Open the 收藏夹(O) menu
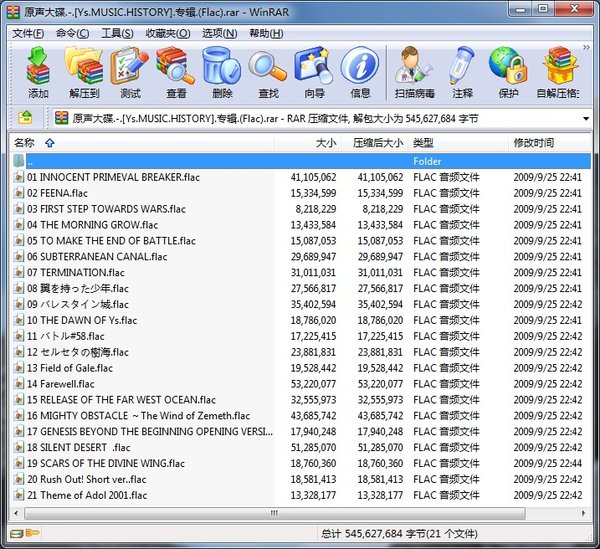Screen dimensions: 600x549 pyautogui.click(x=168, y=34)
